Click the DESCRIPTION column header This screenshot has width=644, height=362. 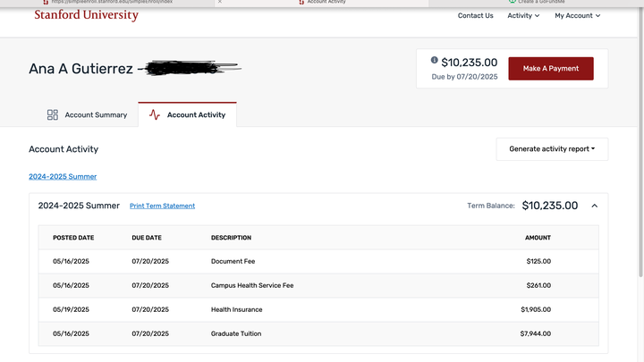[x=232, y=238]
